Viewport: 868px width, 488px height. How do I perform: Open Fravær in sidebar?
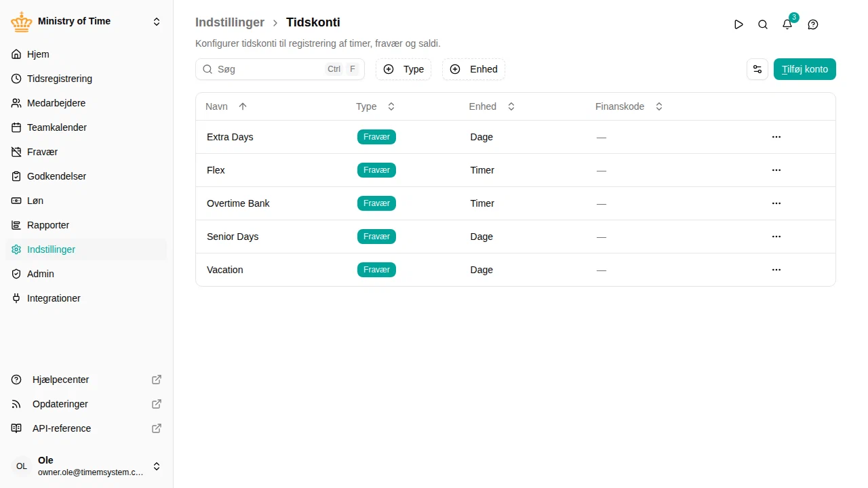coord(86,152)
